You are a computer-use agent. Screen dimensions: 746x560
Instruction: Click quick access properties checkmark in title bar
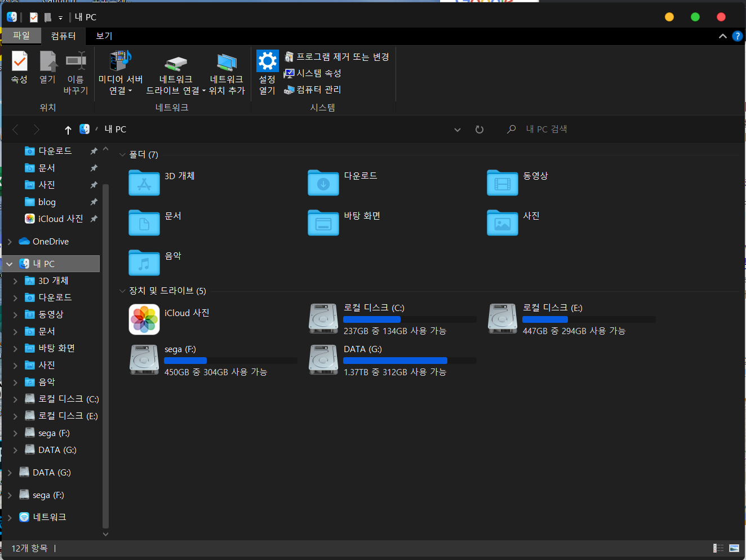[x=34, y=17]
